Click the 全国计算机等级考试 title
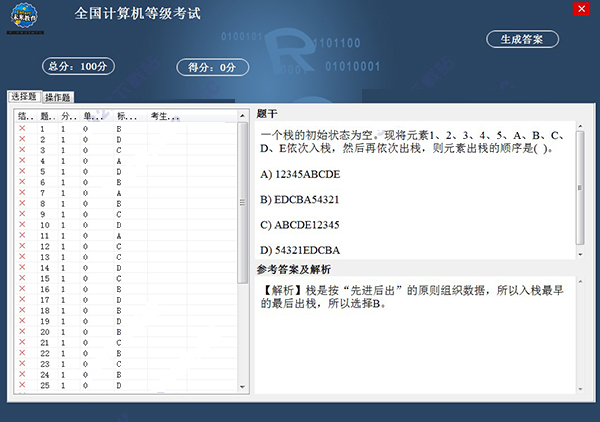 pos(137,13)
